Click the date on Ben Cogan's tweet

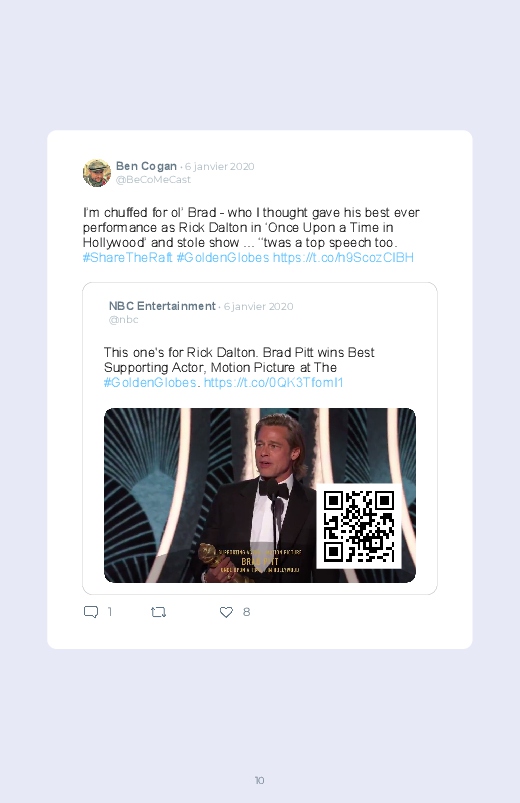pos(219,166)
